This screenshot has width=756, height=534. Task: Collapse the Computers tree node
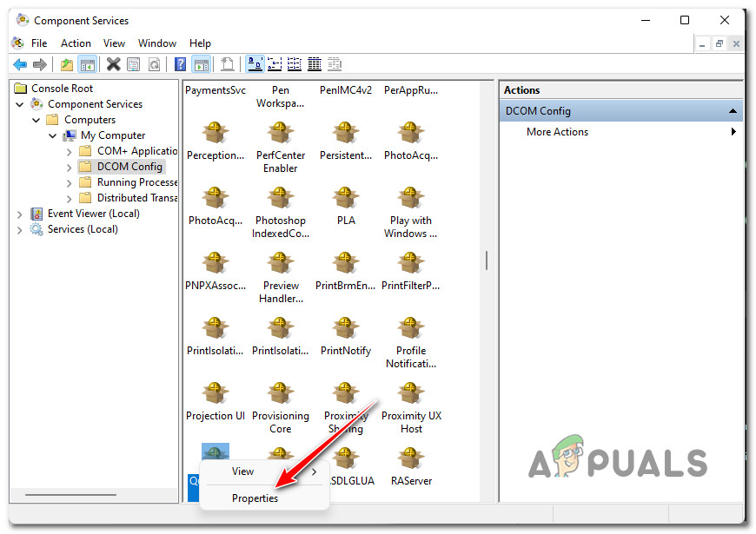[36, 120]
